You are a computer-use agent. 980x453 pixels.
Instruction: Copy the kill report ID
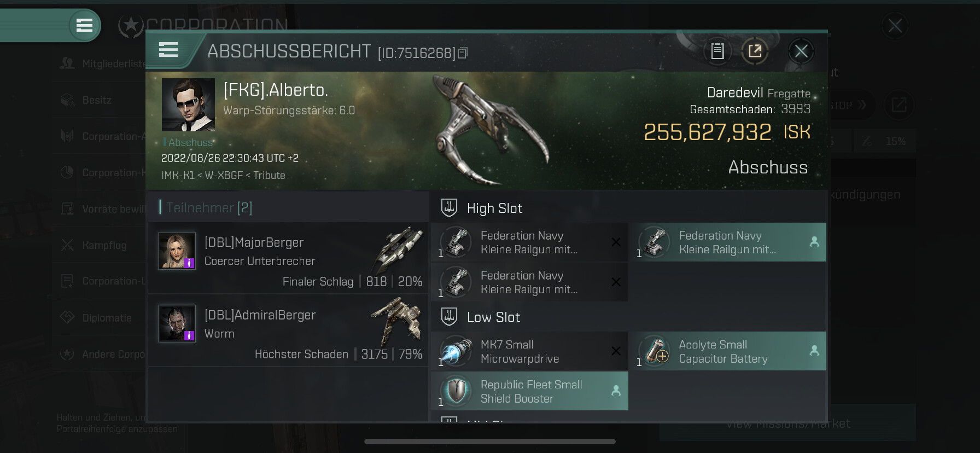463,53
